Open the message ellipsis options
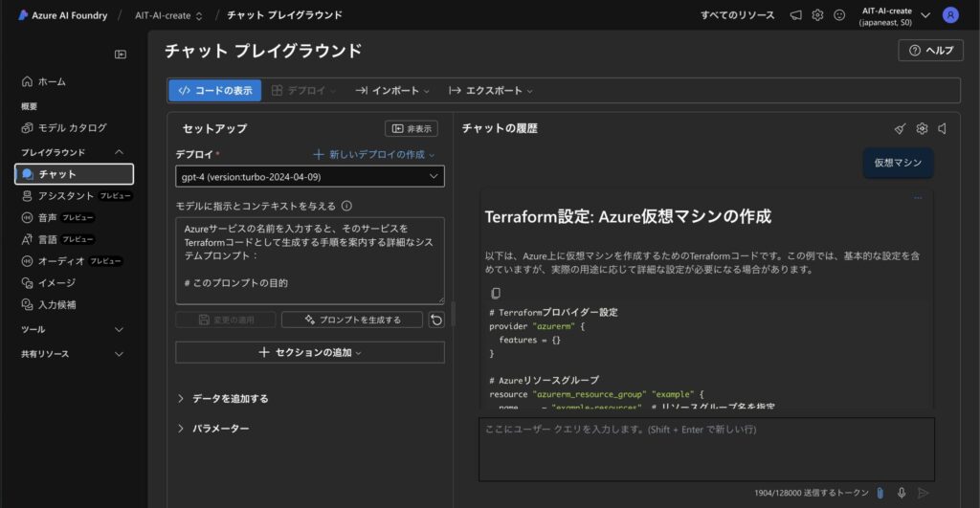 pyautogui.click(x=918, y=198)
